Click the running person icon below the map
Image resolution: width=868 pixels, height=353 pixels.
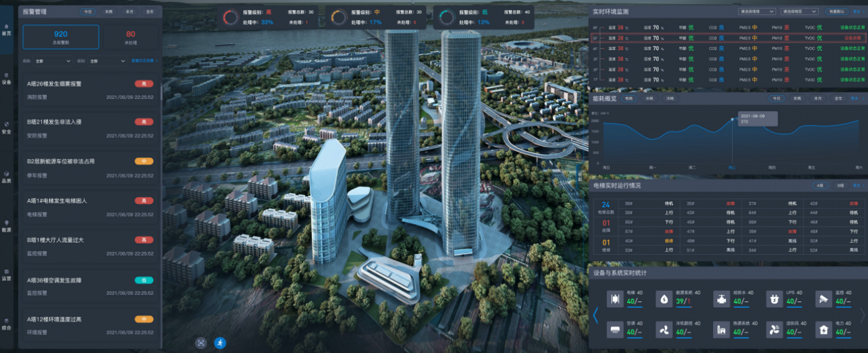[220, 342]
